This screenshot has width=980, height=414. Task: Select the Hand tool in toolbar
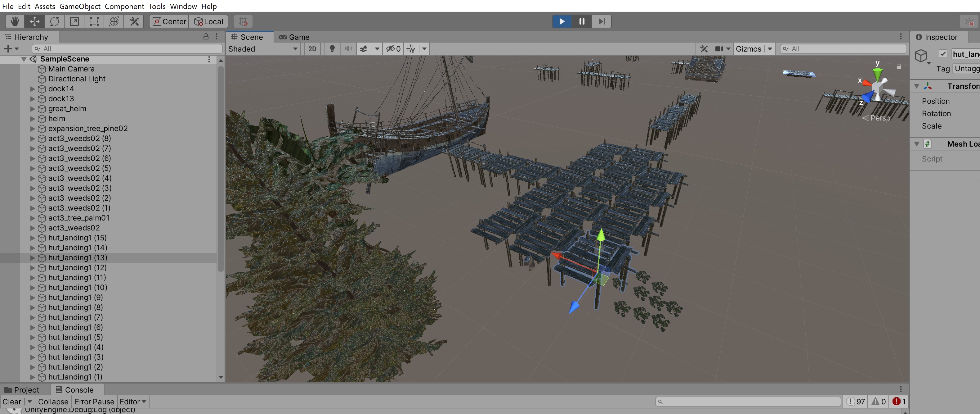coord(15,21)
